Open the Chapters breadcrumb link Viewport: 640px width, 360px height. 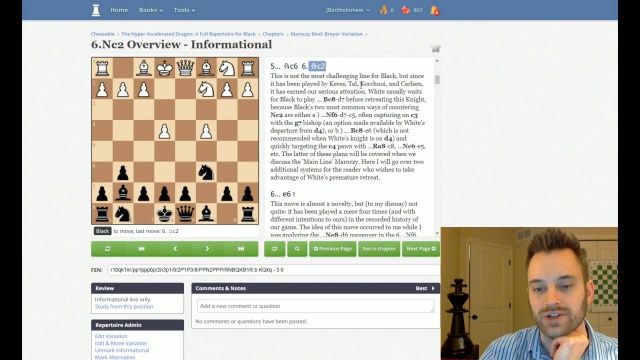[x=273, y=34]
